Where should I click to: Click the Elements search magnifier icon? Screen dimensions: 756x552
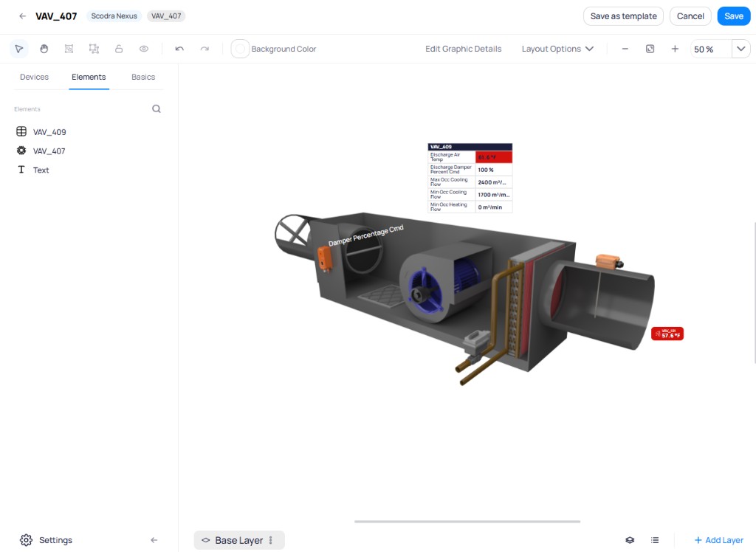click(157, 109)
